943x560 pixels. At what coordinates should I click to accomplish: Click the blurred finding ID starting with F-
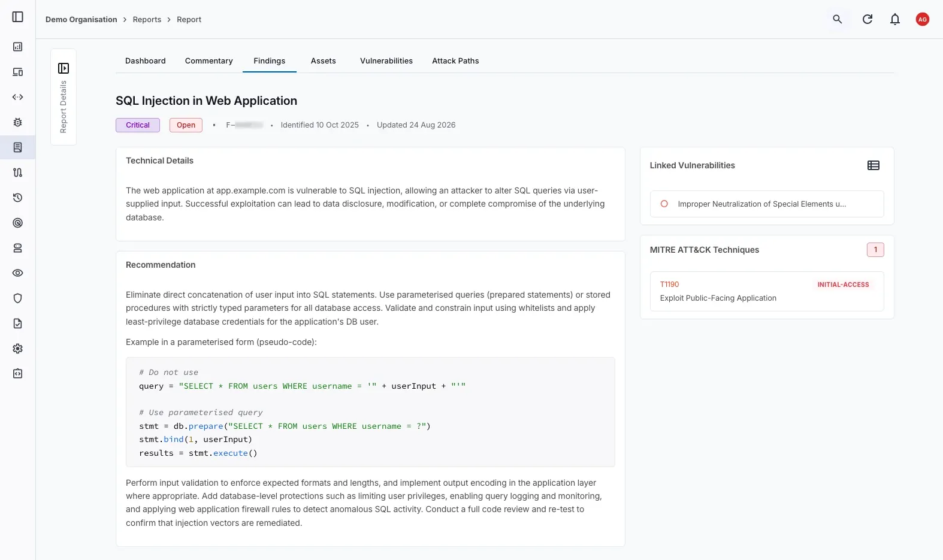[x=244, y=125]
